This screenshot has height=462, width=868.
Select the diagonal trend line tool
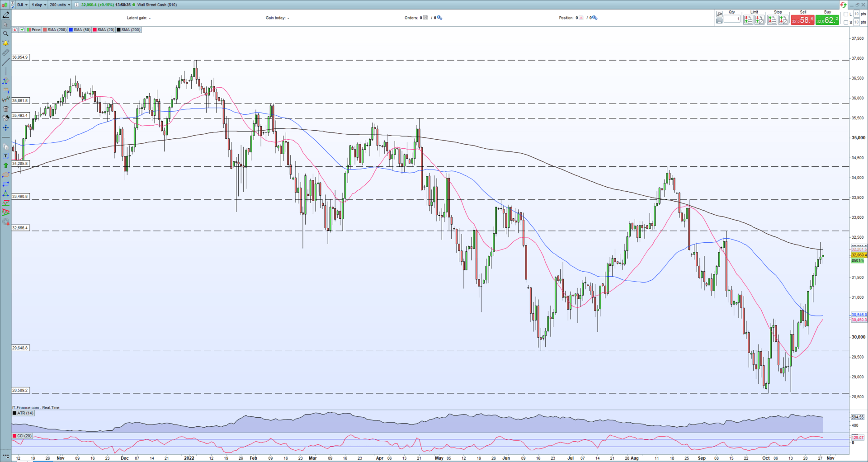(6, 62)
